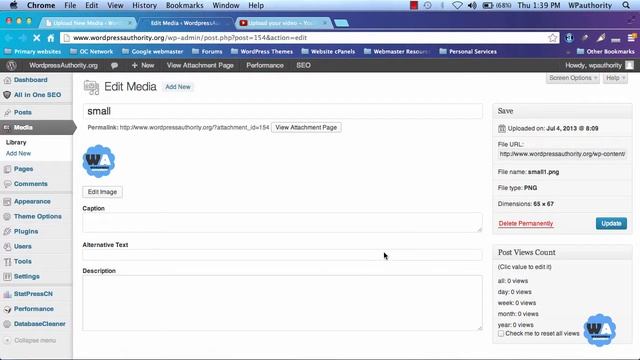
Task: Click the View Attachment Page button
Action: click(x=306, y=127)
